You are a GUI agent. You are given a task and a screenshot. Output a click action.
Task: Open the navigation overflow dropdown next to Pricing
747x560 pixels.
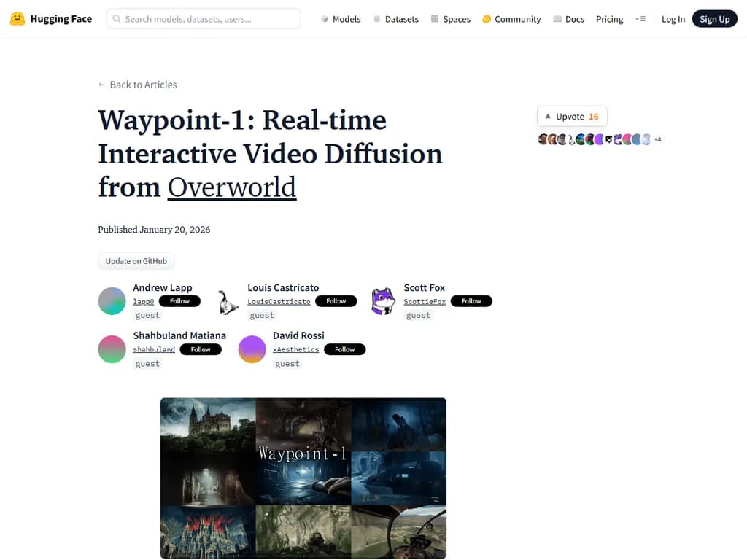640,18
